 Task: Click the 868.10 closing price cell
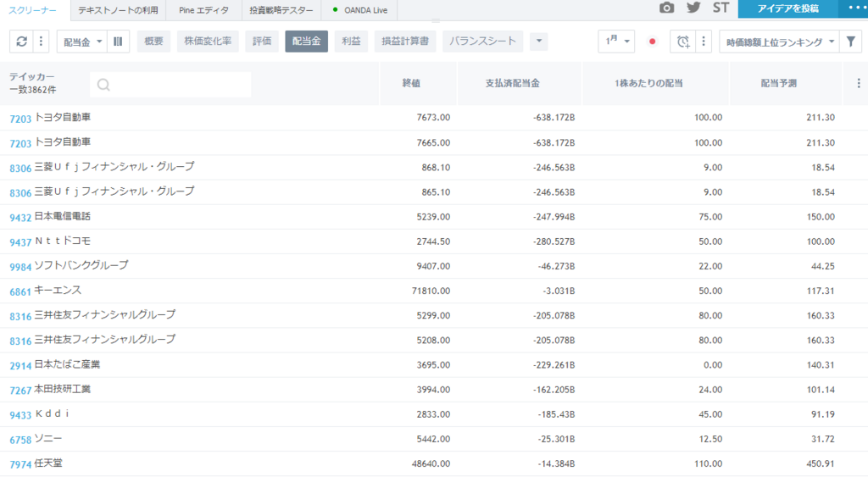click(436, 167)
